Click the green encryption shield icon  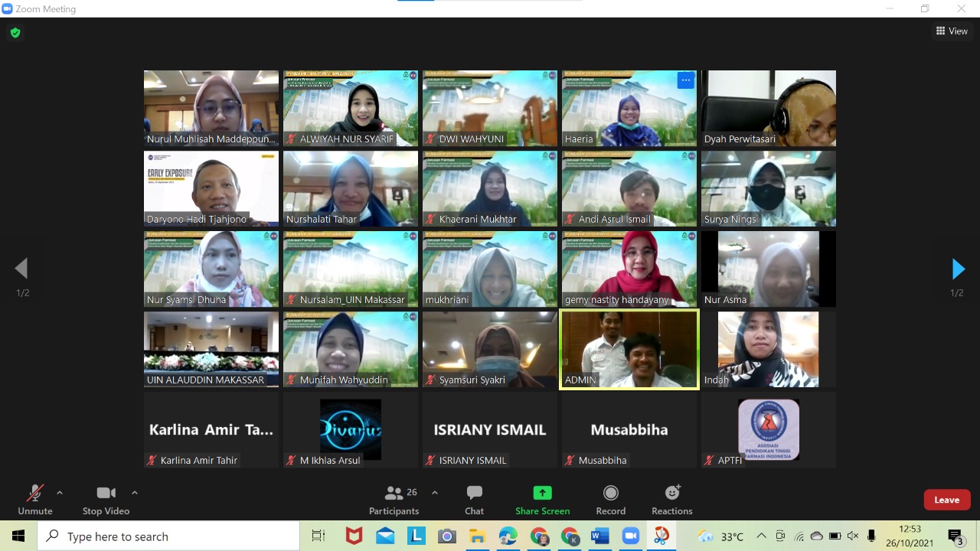click(x=15, y=33)
